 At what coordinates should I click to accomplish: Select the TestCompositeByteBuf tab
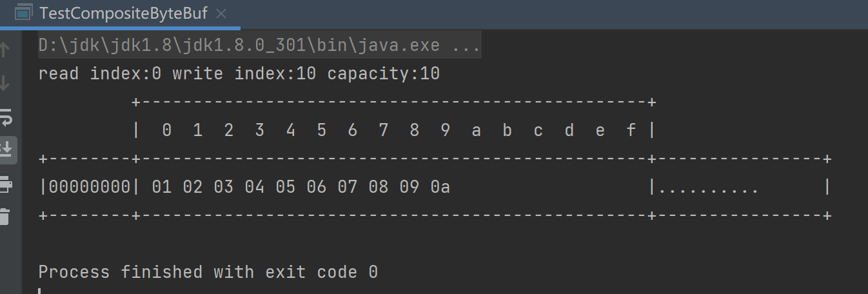123,14
